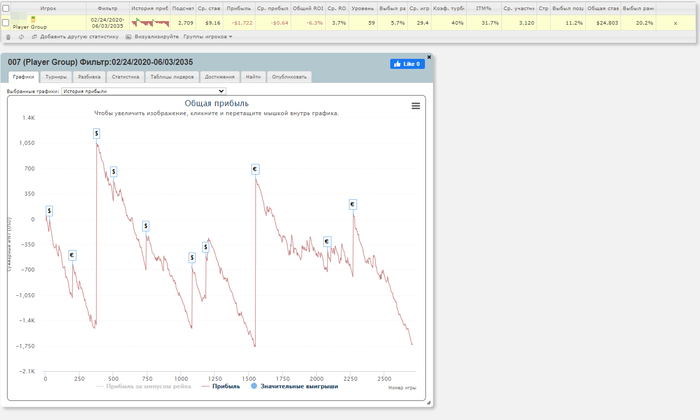
Task: Click the $ marker at the 1,050 peak
Action: [96, 133]
